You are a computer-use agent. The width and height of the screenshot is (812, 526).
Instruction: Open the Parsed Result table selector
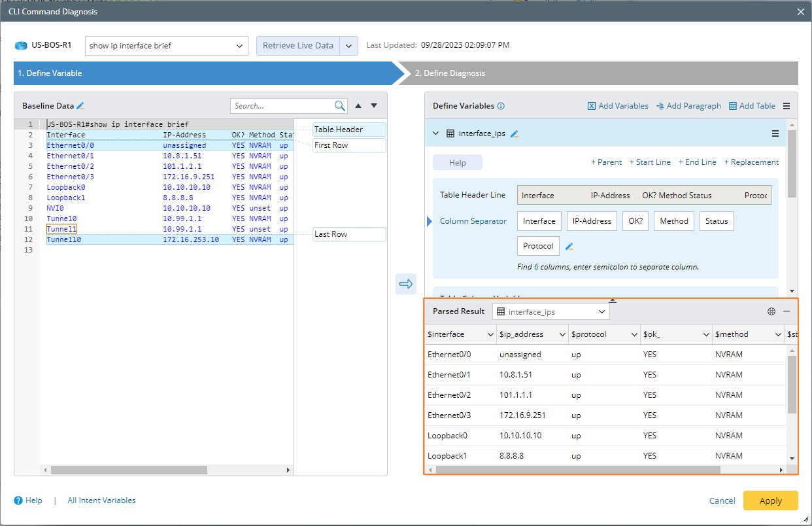click(x=550, y=312)
